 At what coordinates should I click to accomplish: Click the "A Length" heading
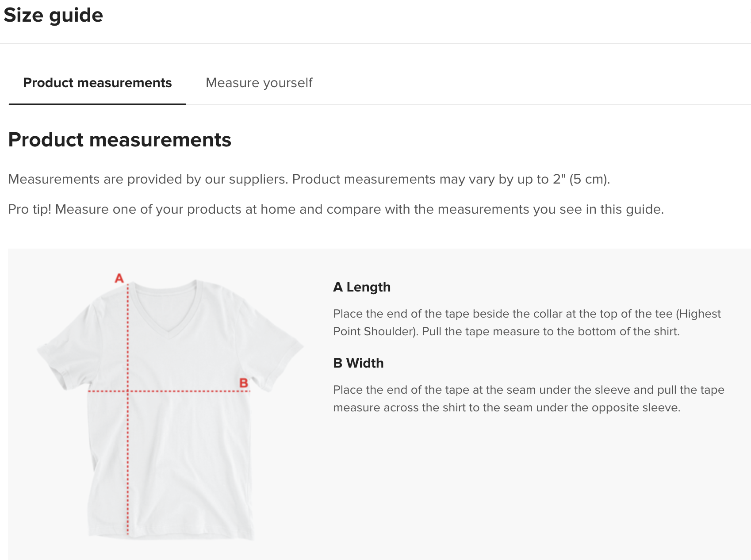[362, 287]
